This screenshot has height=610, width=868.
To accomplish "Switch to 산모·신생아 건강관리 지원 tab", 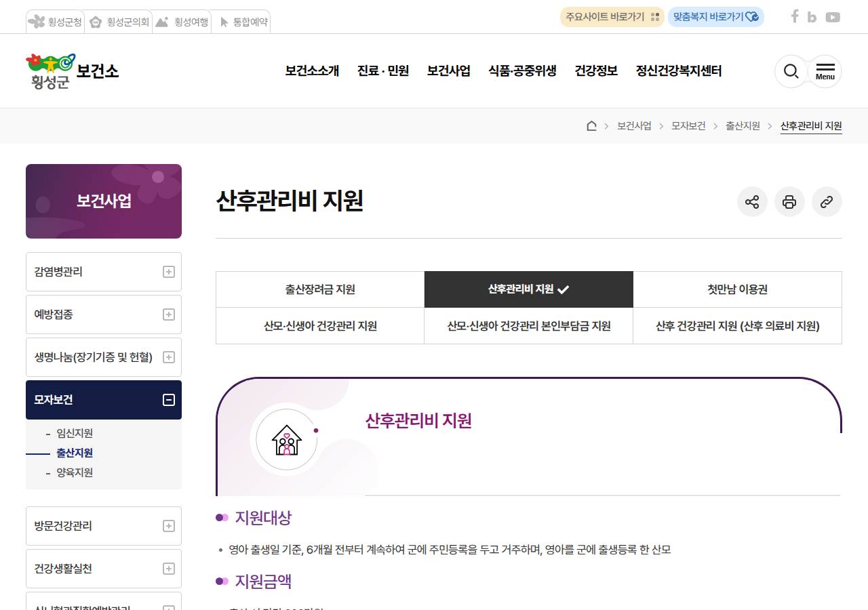I will click(x=320, y=326).
